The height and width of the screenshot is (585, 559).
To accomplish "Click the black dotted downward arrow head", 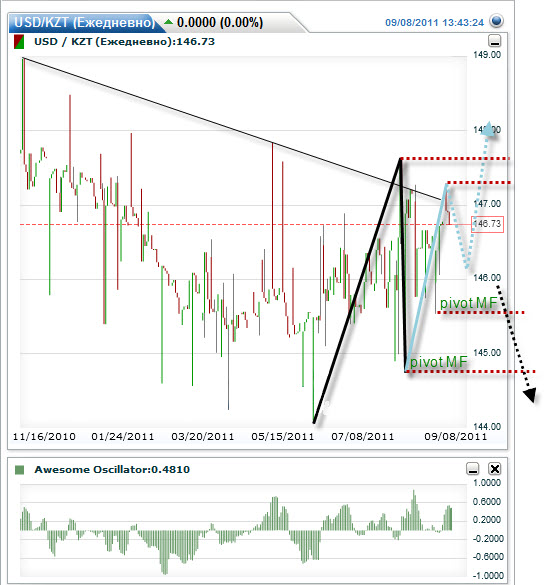I will 530,395.
